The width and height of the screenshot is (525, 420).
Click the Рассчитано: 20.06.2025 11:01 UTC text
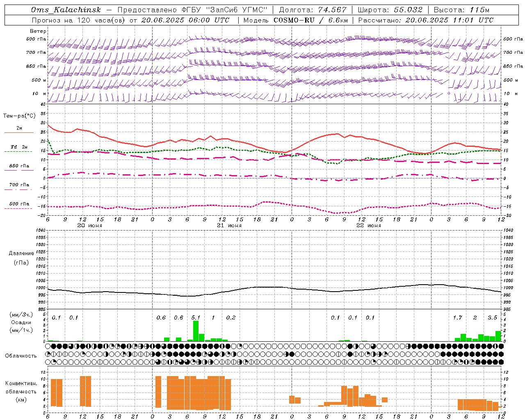426,20
